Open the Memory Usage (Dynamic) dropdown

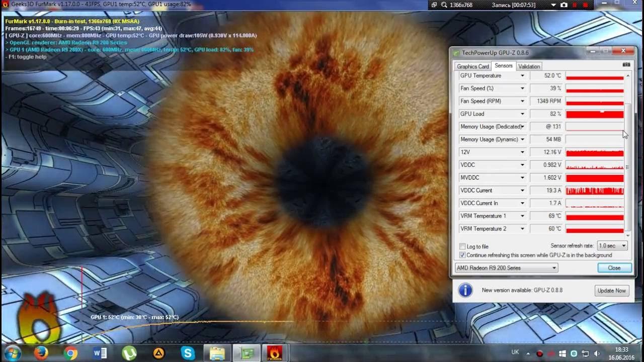pos(522,139)
